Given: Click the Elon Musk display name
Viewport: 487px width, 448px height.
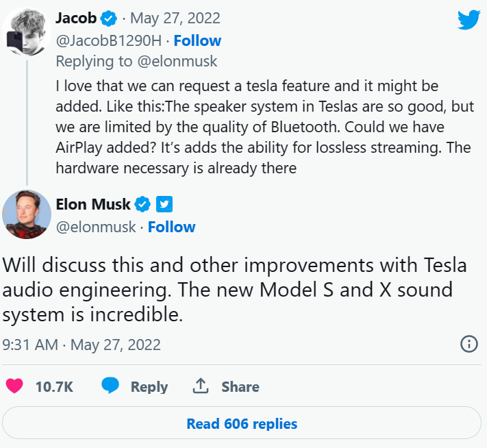Looking at the screenshot, I should [93, 204].
